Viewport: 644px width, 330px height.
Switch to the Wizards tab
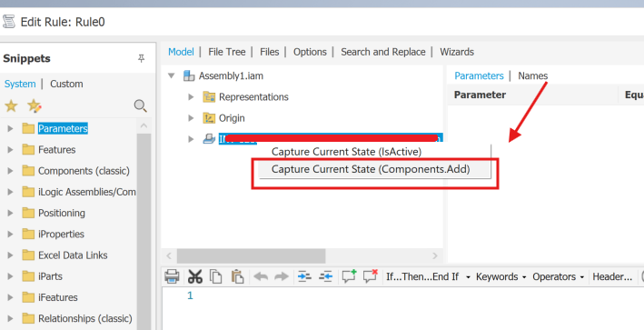coord(457,52)
